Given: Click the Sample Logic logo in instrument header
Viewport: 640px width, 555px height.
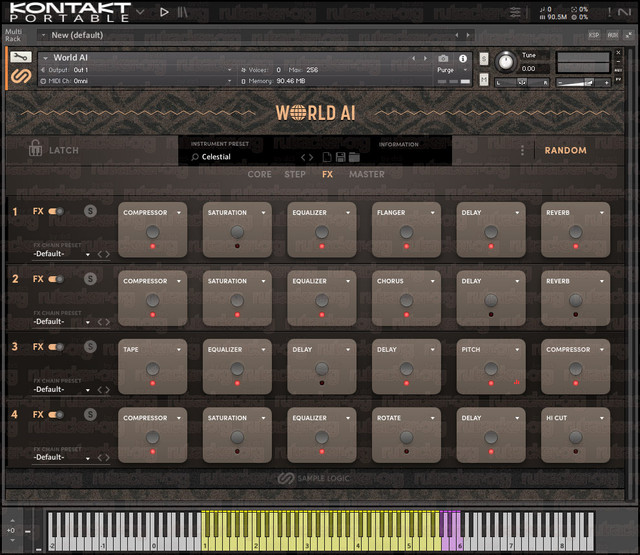Looking at the screenshot, I should pyautogui.click(x=20, y=76).
